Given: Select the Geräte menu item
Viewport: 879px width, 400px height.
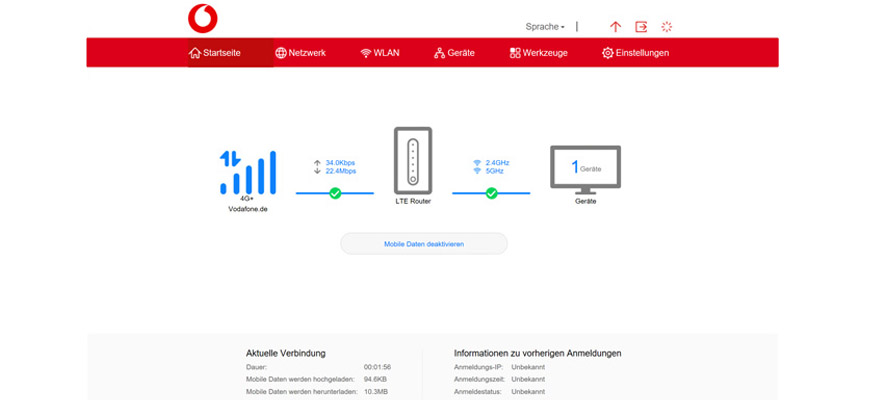Looking at the screenshot, I should 454,53.
